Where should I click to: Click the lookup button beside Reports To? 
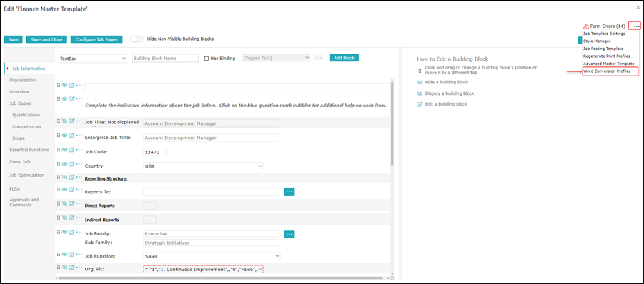point(289,191)
